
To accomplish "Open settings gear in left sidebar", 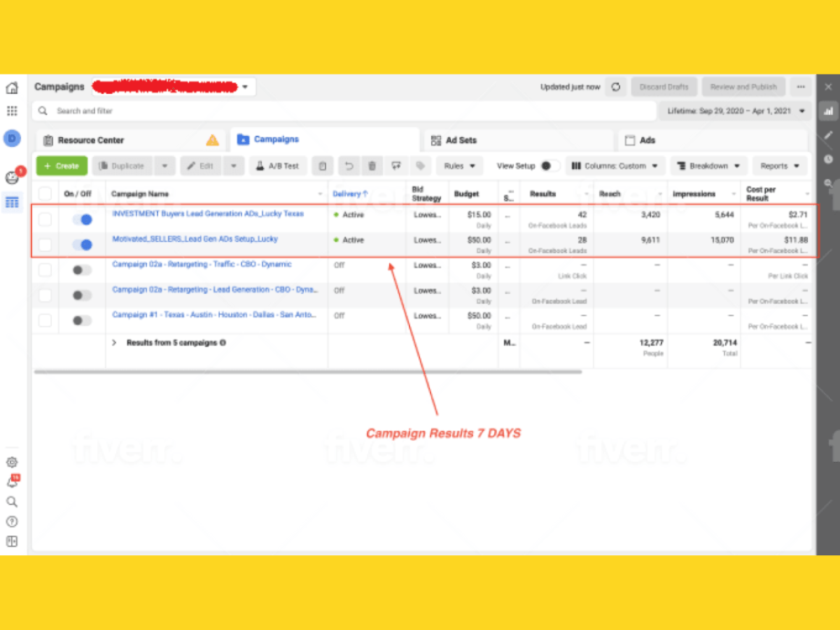I will click(12, 462).
